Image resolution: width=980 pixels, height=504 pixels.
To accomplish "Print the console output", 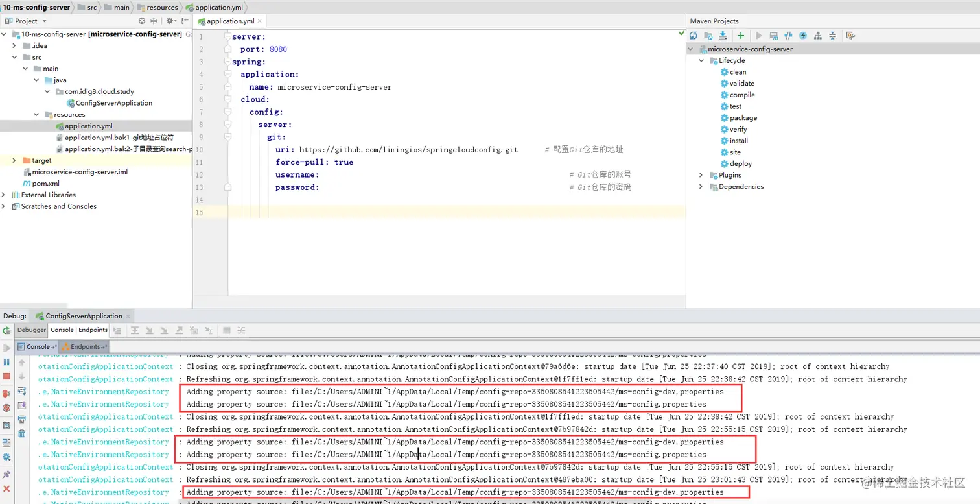I will click(22, 419).
